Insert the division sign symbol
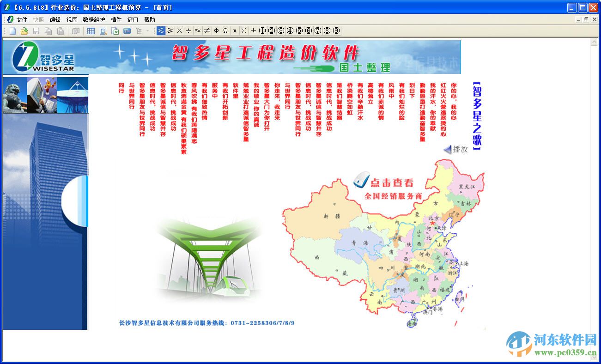601x364 pixels. click(x=188, y=31)
